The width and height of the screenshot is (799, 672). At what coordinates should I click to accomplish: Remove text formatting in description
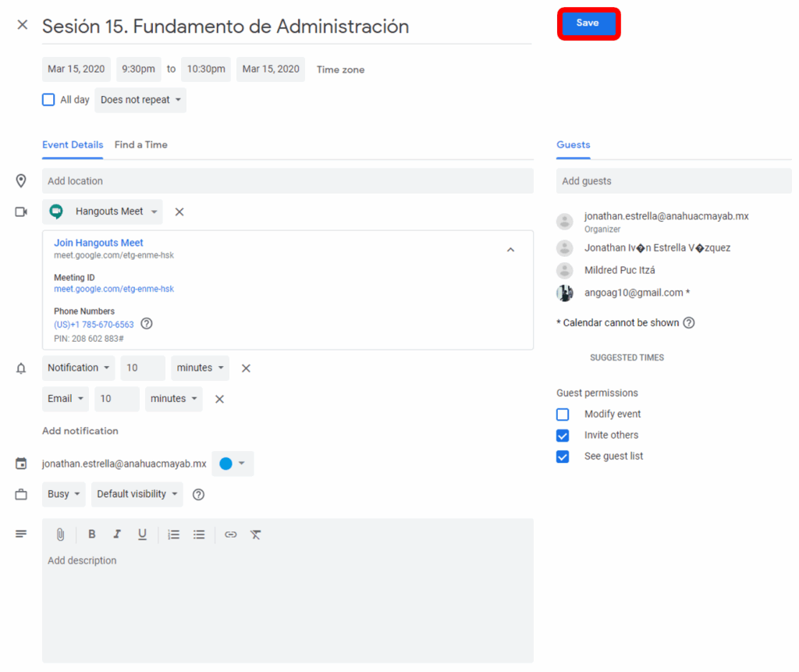[255, 535]
